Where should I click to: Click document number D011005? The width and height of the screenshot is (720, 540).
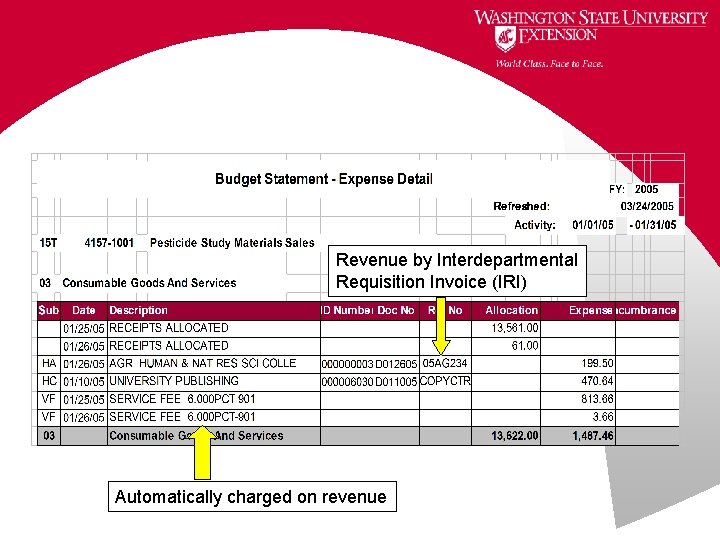(x=396, y=382)
